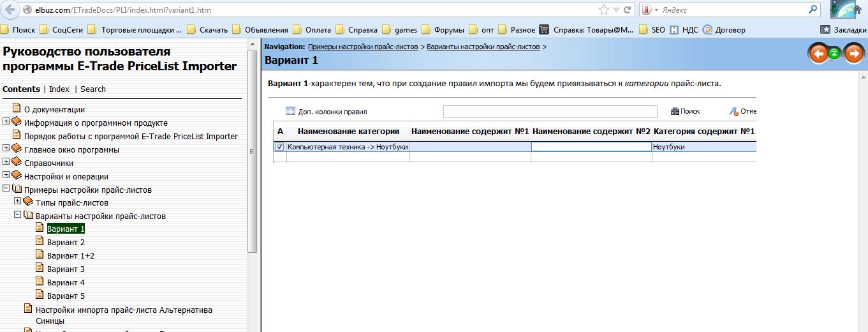Expand Главное окно программы node

(6, 149)
